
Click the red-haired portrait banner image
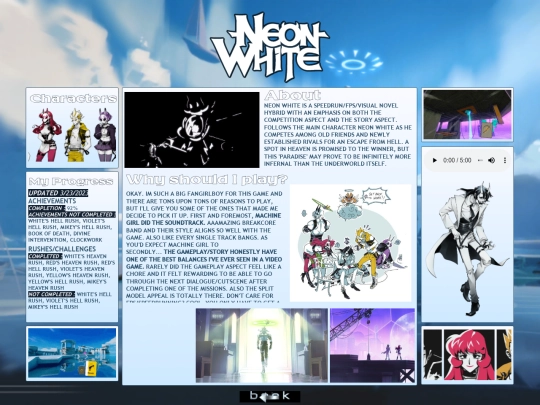point(467,355)
